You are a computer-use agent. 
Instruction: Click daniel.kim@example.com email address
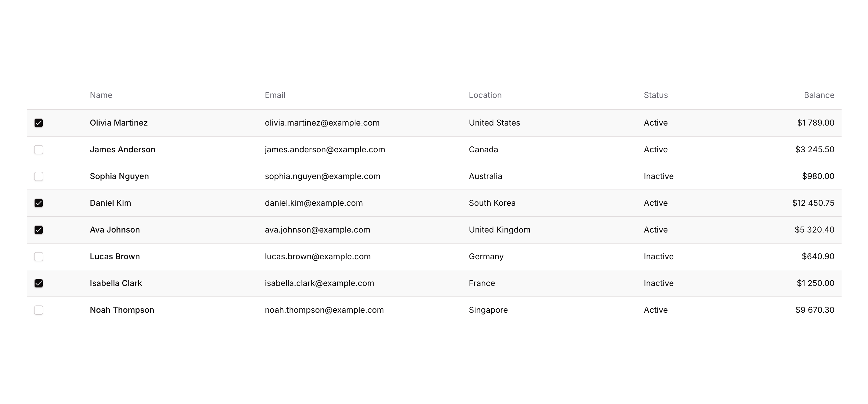click(x=314, y=203)
